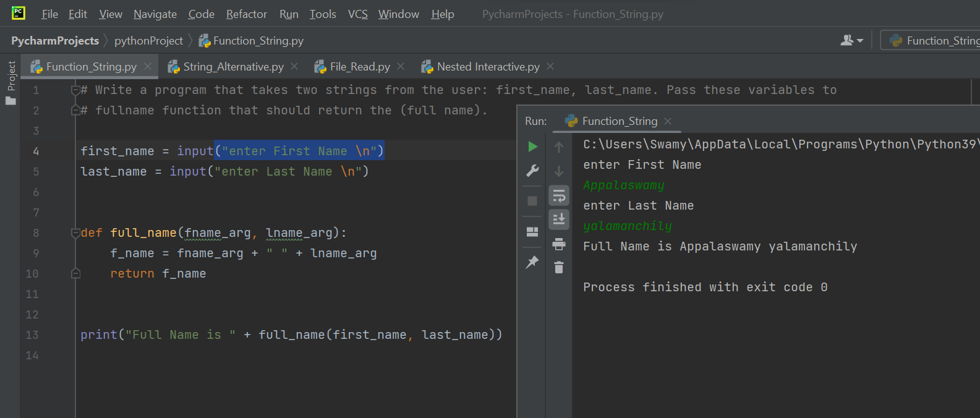Open the Edit menu
This screenshot has height=418, width=980.
78,14
